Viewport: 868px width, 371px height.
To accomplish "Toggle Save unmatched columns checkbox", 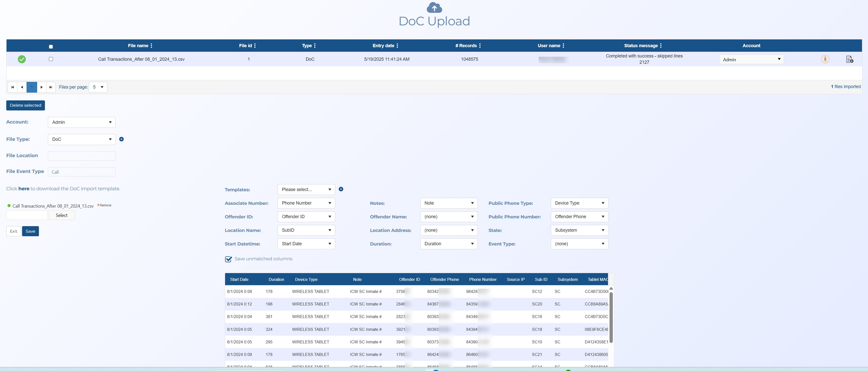I will (228, 259).
